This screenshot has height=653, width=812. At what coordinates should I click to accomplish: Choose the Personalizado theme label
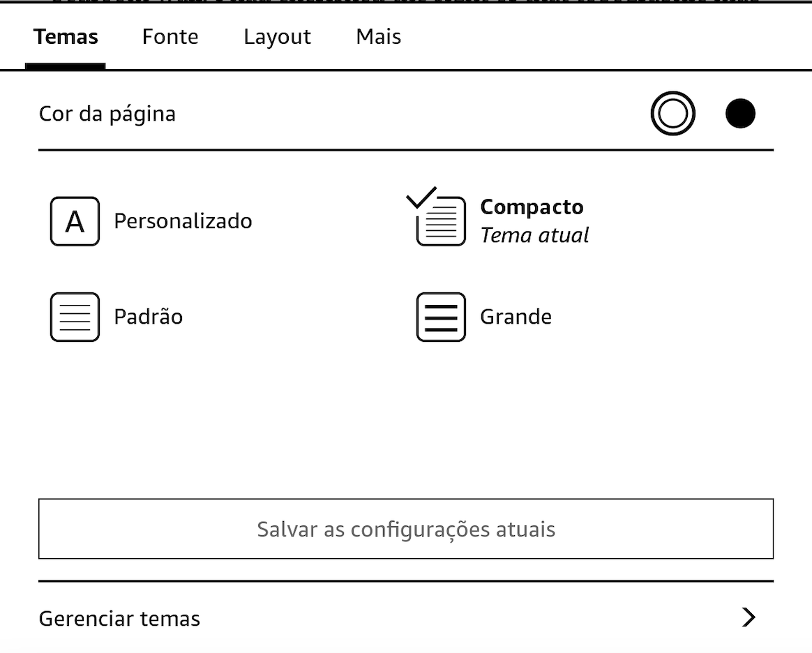point(183,221)
